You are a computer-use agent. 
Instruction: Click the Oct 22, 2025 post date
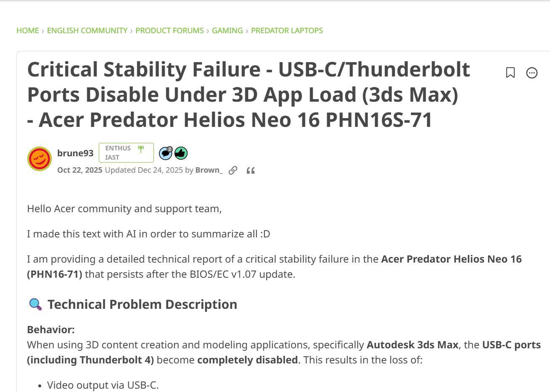[x=80, y=170]
